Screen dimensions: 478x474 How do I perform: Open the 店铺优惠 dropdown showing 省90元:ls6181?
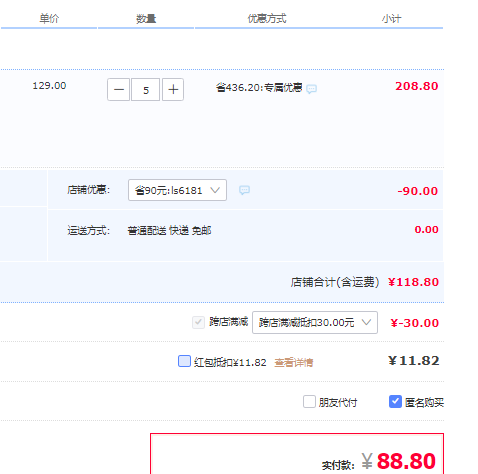[x=177, y=190]
